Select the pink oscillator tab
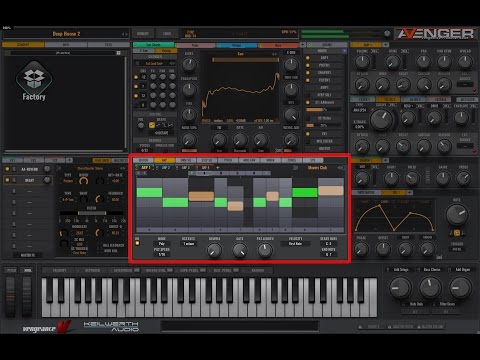Screen dimensions: 480x360 coord(195,45)
